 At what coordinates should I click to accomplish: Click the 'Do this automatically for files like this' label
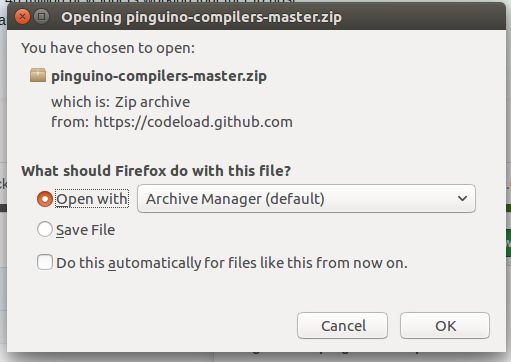tap(232, 263)
